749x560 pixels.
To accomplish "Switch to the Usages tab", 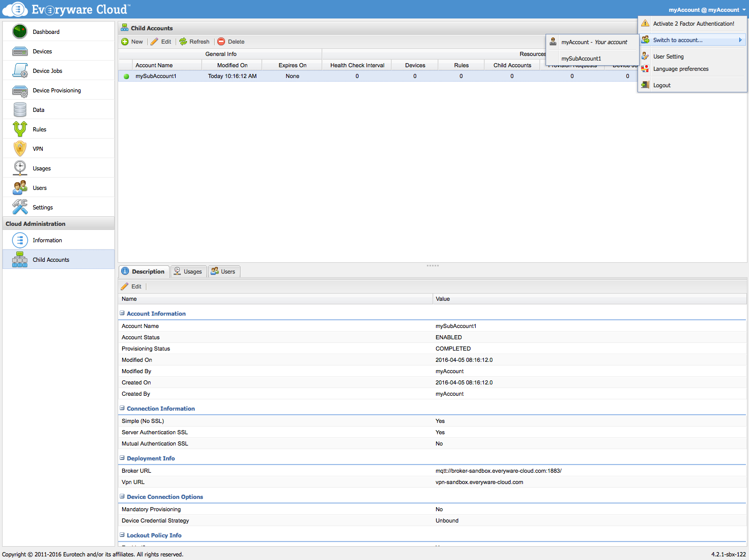I will [189, 272].
